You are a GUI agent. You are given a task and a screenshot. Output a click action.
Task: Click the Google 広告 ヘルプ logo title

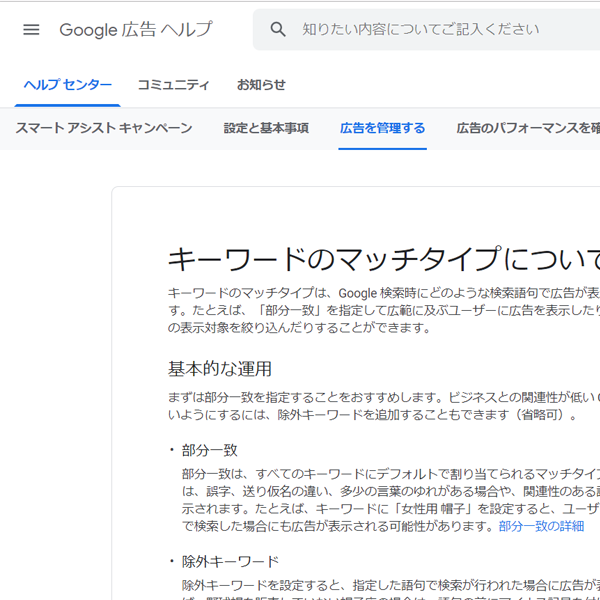pyautogui.click(x=136, y=29)
